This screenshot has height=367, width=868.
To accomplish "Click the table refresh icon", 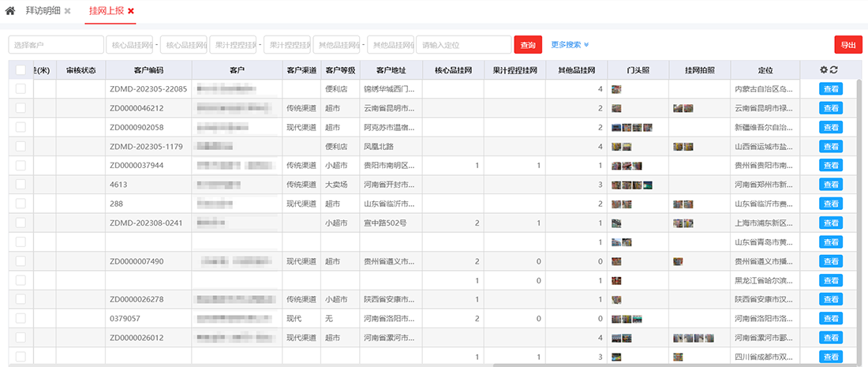I will 834,70.
